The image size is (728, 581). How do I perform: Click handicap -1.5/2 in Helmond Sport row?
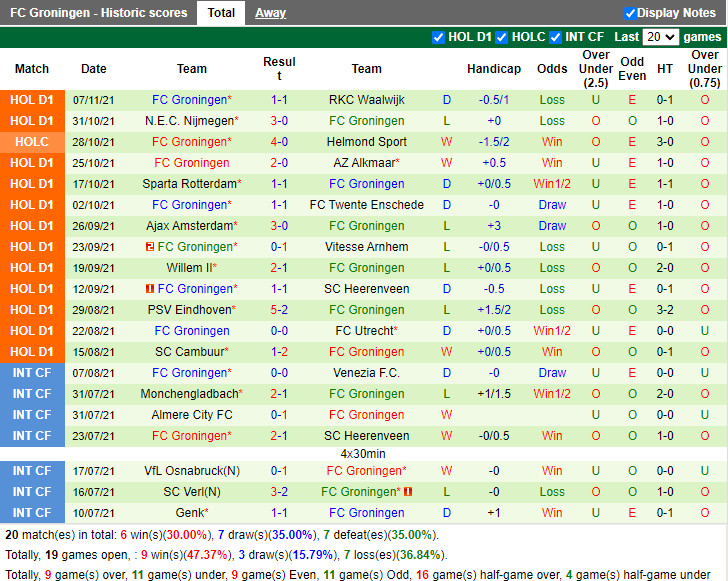point(494,142)
